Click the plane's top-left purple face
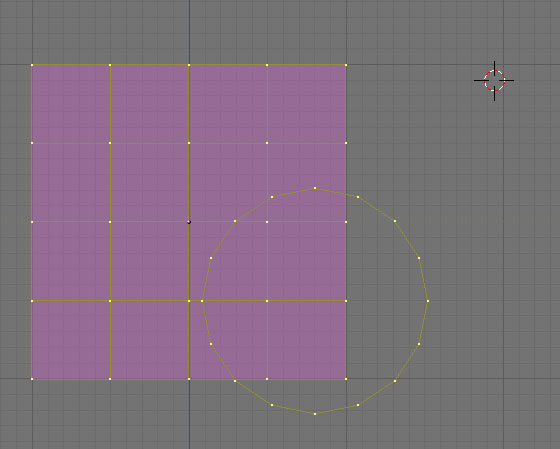 pos(71,104)
